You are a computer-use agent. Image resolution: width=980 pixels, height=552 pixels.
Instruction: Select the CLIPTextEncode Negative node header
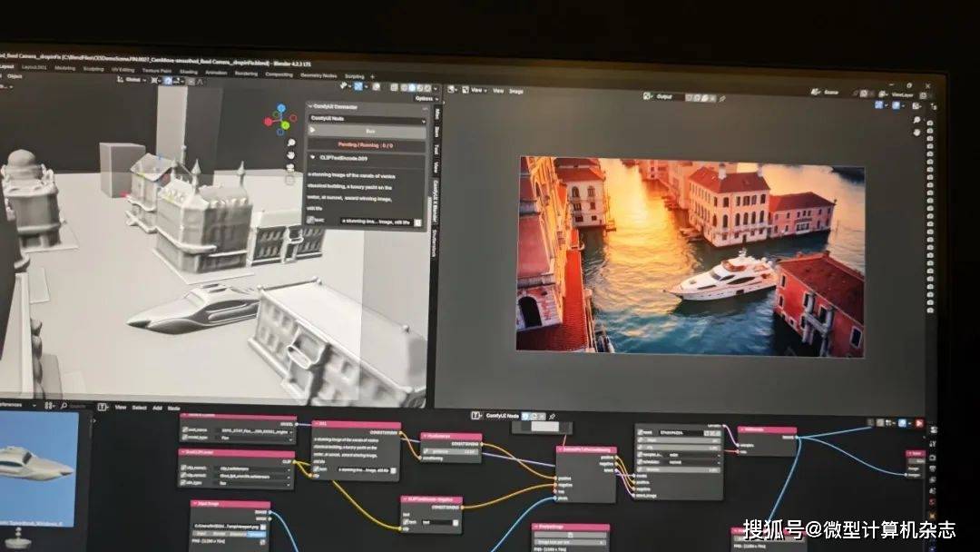[431, 499]
